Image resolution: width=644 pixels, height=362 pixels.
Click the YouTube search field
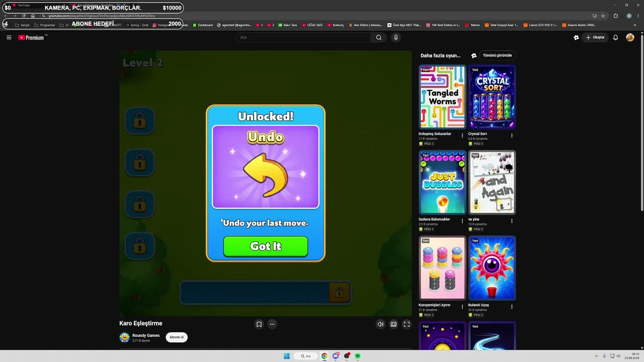[x=304, y=37]
